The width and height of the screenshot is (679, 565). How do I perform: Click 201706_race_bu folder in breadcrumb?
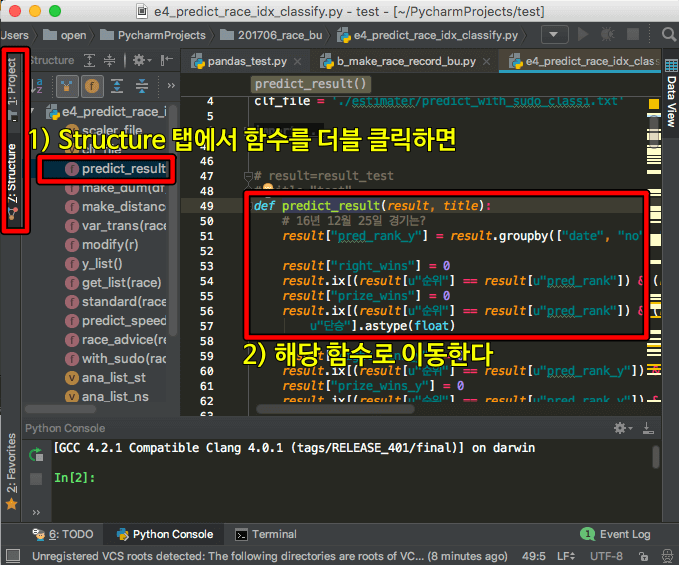coord(272,35)
